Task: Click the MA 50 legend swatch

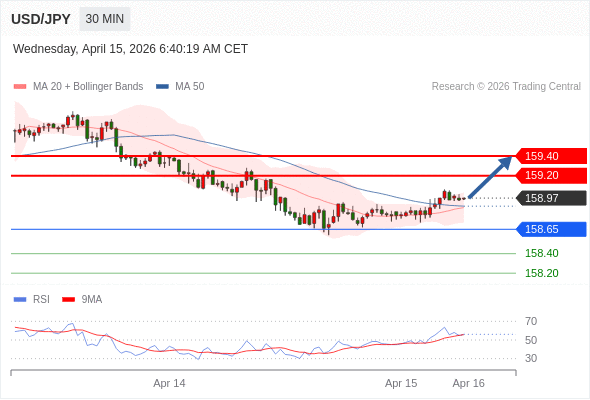Action: click(162, 87)
